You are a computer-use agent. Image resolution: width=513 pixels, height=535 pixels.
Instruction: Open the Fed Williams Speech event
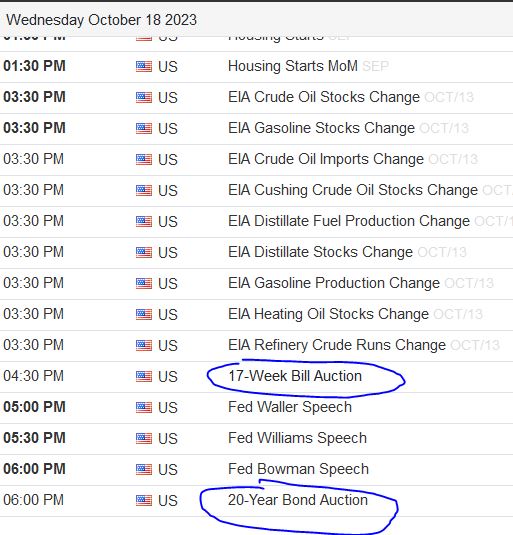pos(297,438)
